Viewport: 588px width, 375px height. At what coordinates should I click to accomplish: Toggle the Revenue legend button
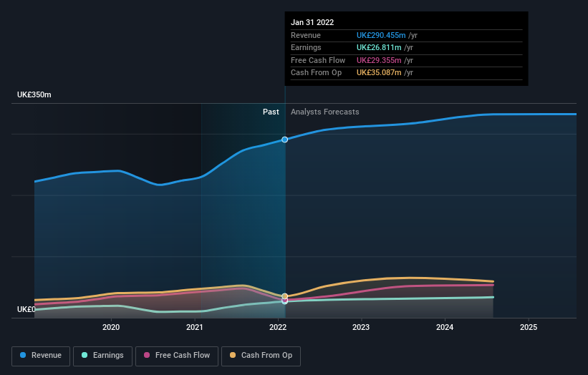pos(41,356)
